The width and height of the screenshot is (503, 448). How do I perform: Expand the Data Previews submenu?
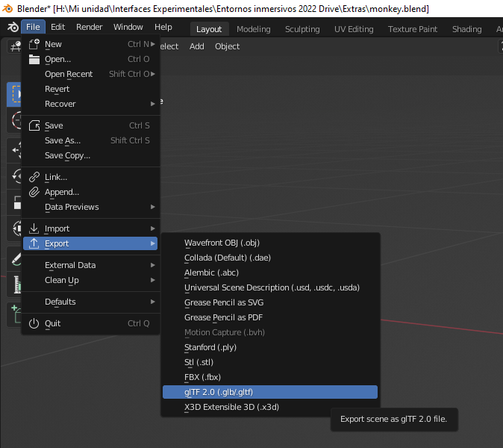click(91, 207)
